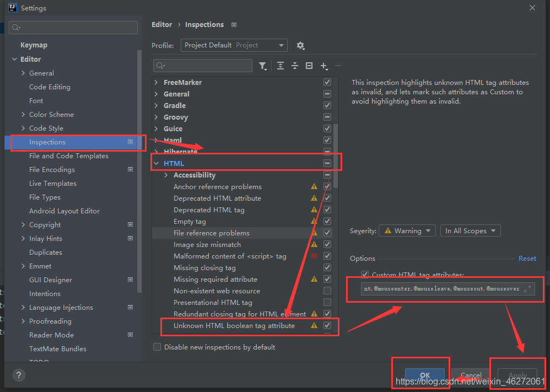Uncheck Deprecated HTML tag inspection
Screen dimensions: 550x392
tap(327, 210)
